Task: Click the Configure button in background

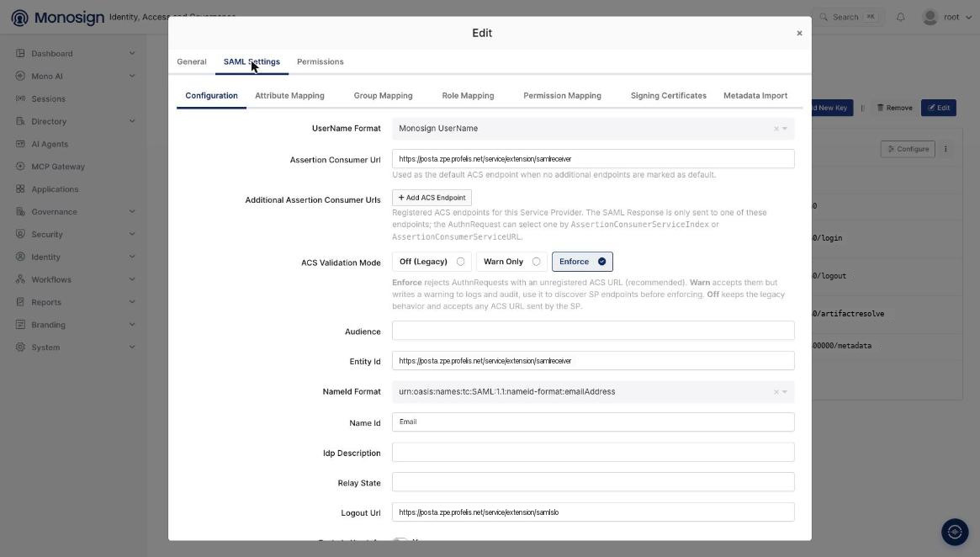Action: coord(908,149)
